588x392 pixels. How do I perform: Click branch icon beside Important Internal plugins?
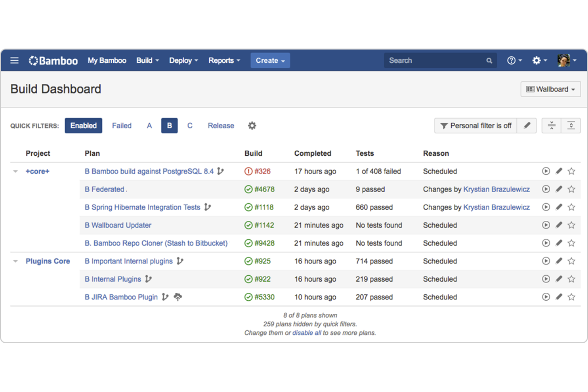[180, 261]
